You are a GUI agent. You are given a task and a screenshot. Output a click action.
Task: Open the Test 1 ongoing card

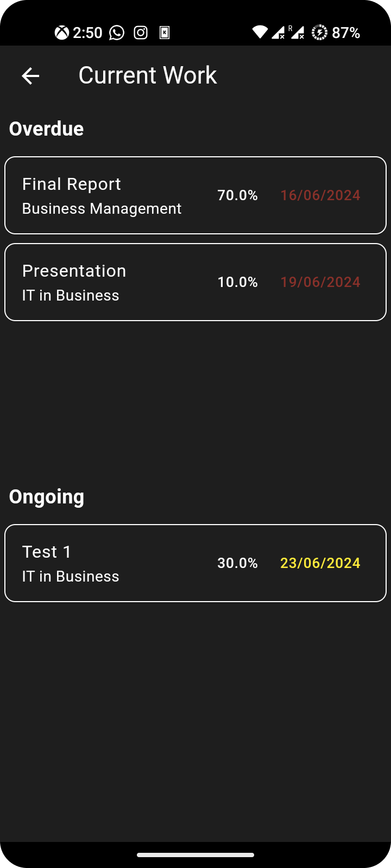195,563
